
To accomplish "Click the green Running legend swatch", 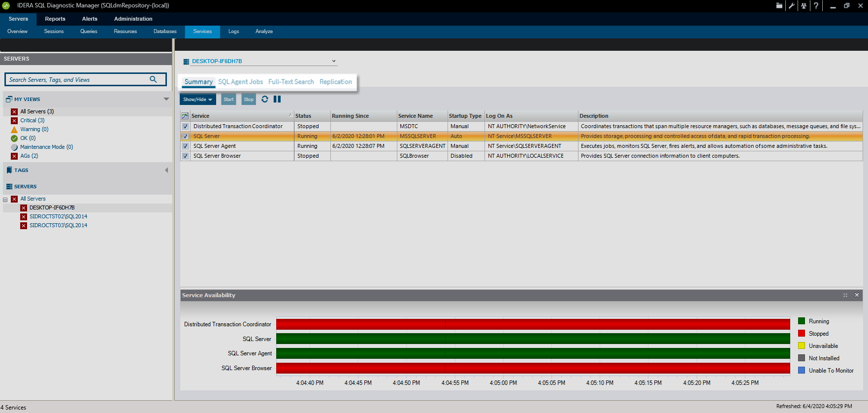I will (802, 321).
